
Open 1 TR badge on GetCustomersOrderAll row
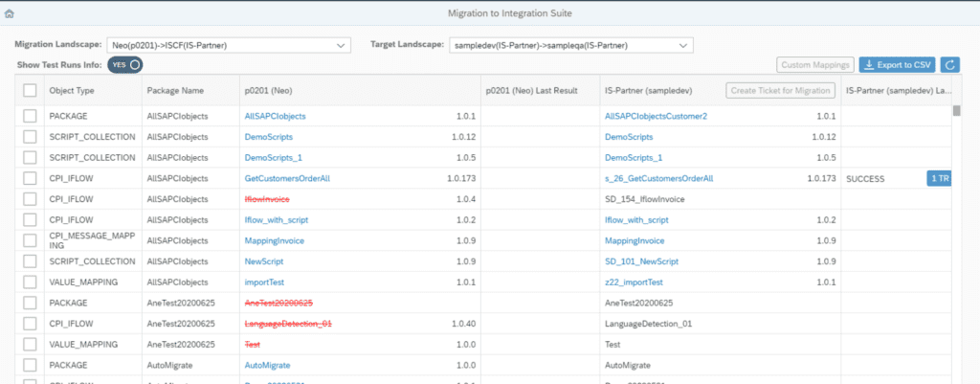click(939, 178)
